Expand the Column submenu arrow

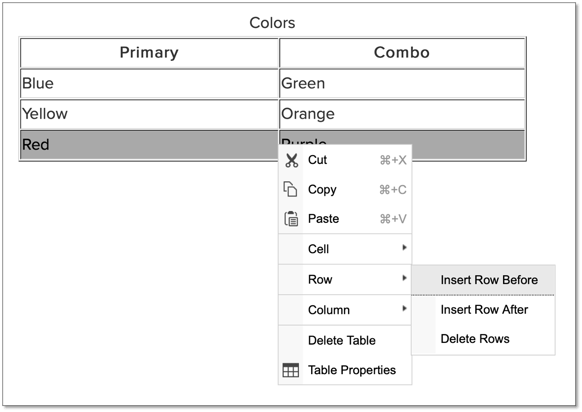(x=404, y=308)
